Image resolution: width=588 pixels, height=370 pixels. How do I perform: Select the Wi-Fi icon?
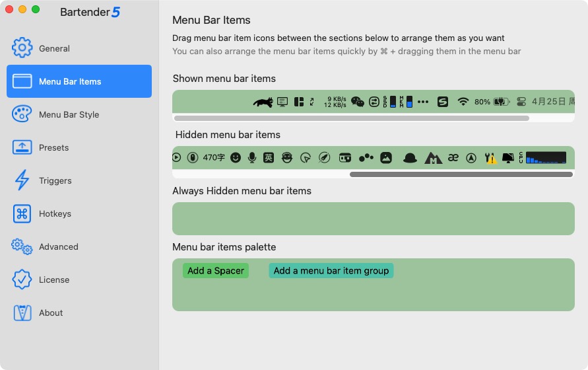pyautogui.click(x=463, y=102)
